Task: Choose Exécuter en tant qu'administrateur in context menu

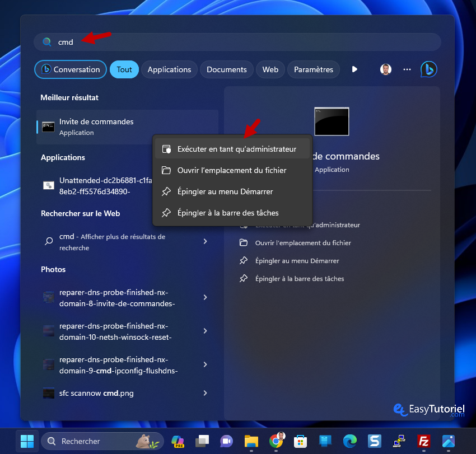Action: (232, 149)
